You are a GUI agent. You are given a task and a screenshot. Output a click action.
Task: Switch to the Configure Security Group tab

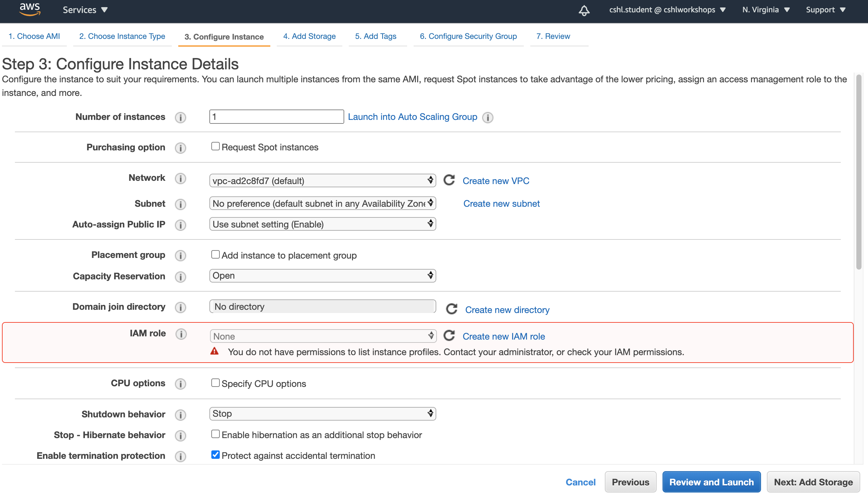(x=468, y=36)
